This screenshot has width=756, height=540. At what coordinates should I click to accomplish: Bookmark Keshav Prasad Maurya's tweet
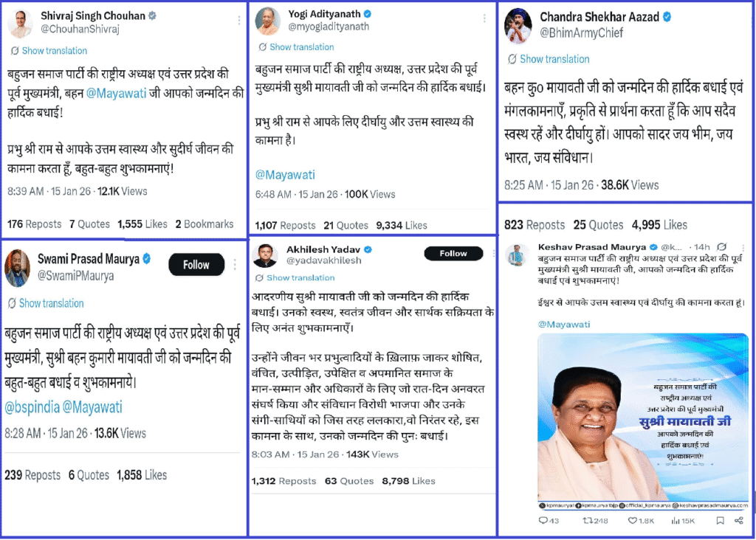[x=720, y=520]
